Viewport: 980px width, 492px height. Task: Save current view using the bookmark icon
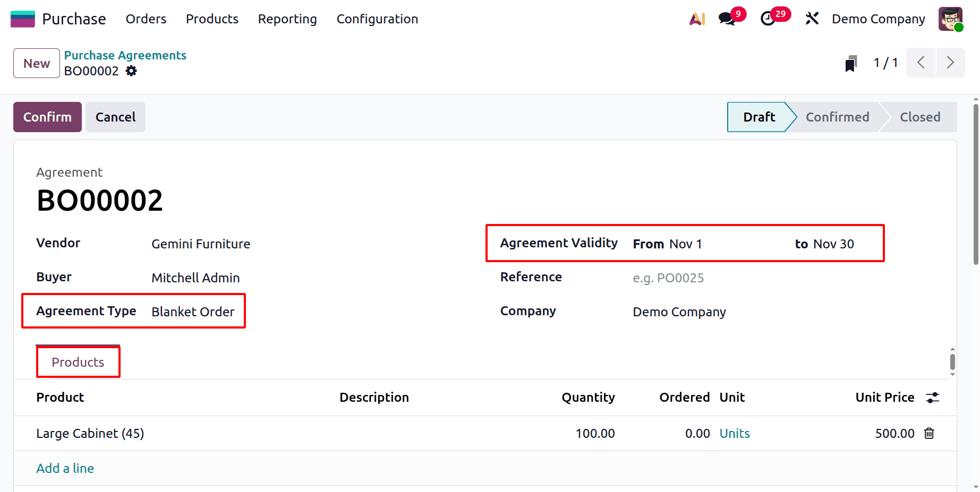pyautogui.click(x=851, y=63)
